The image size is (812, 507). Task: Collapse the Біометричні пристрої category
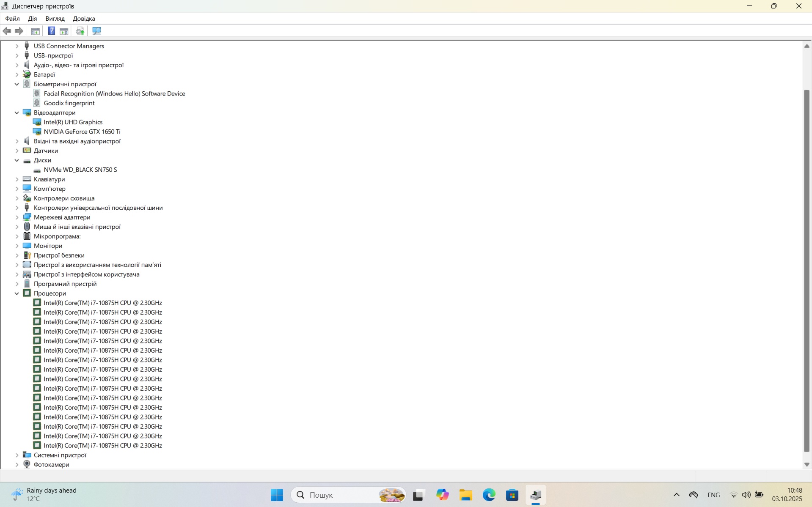coord(17,84)
